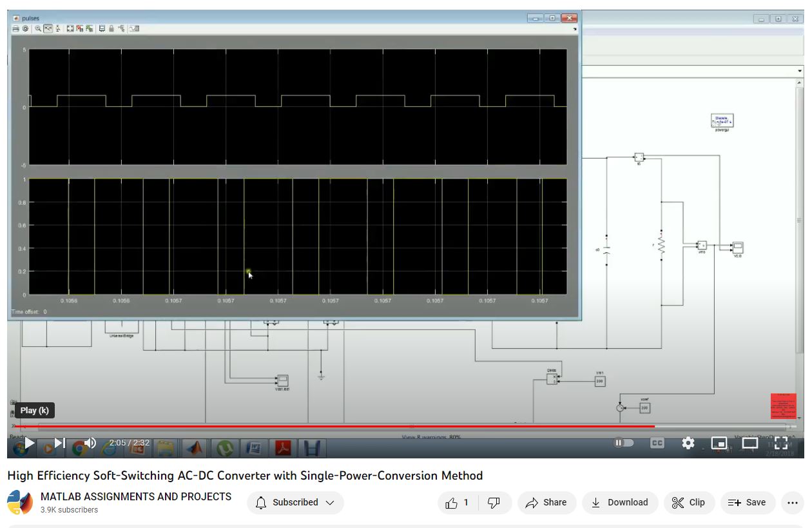Like the video with thumbs up
Image resolution: width=812 pixels, height=528 pixels.
click(458, 502)
